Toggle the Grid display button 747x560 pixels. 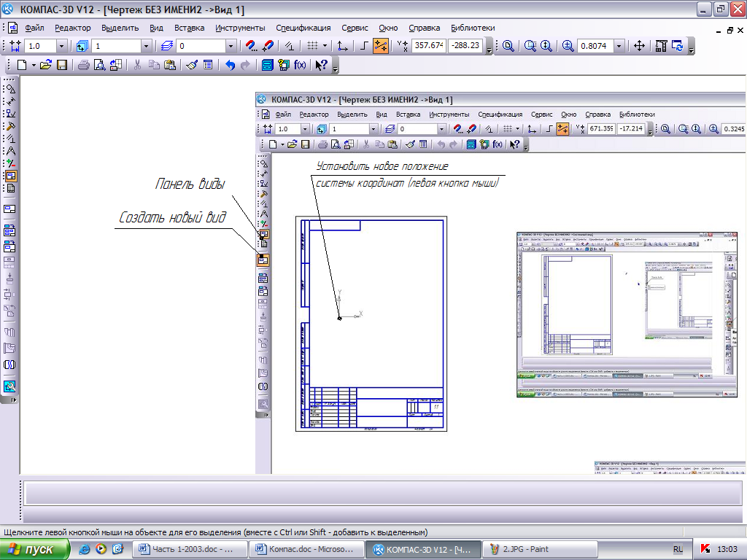click(x=312, y=46)
